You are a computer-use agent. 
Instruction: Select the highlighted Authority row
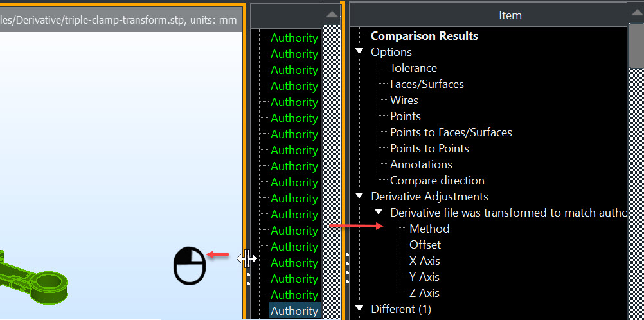[x=294, y=311]
